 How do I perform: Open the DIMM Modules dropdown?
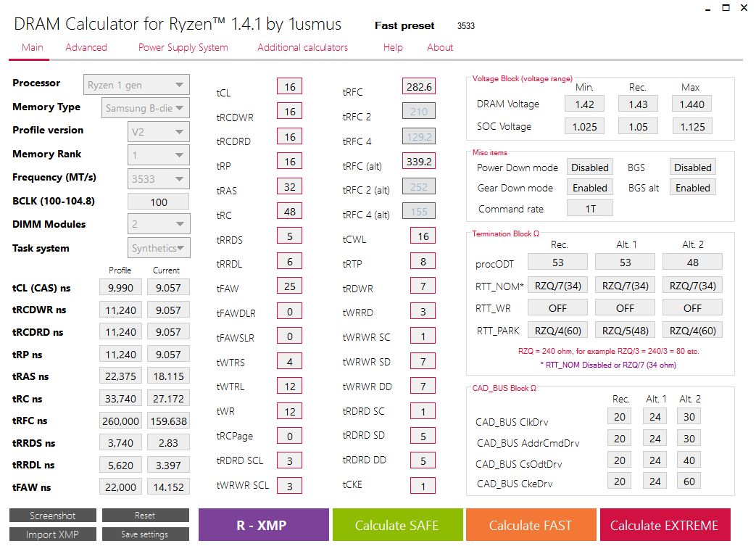coord(159,224)
